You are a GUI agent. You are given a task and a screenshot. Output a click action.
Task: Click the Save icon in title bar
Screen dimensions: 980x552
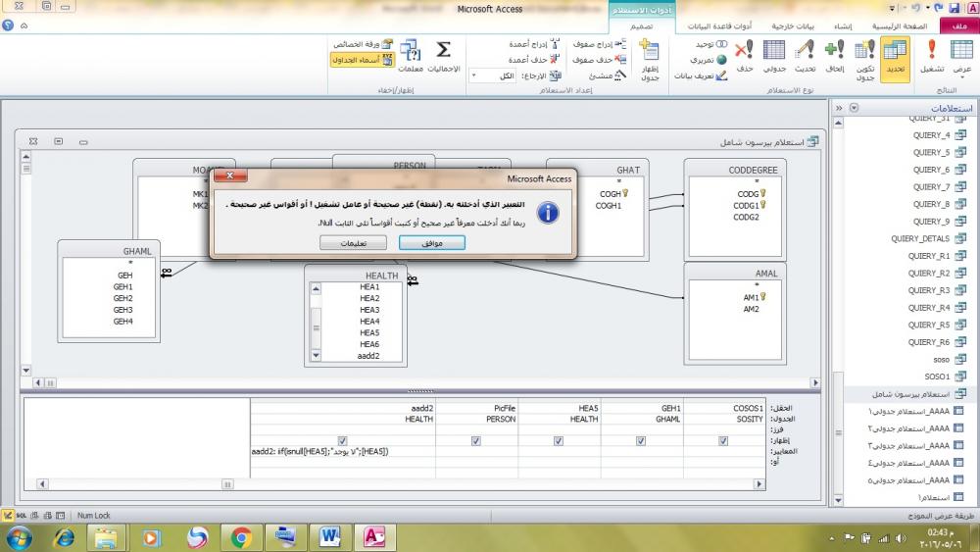click(x=954, y=8)
